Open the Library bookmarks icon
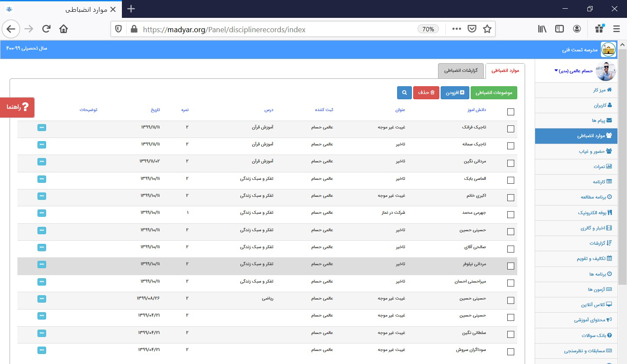Image resolution: width=627 pixels, height=364 pixels. pos(542,29)
